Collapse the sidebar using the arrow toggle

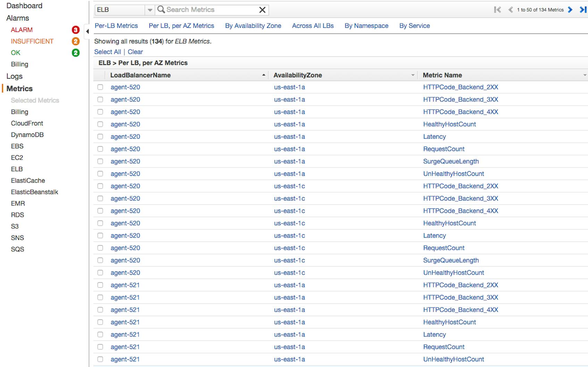(87, 31)
